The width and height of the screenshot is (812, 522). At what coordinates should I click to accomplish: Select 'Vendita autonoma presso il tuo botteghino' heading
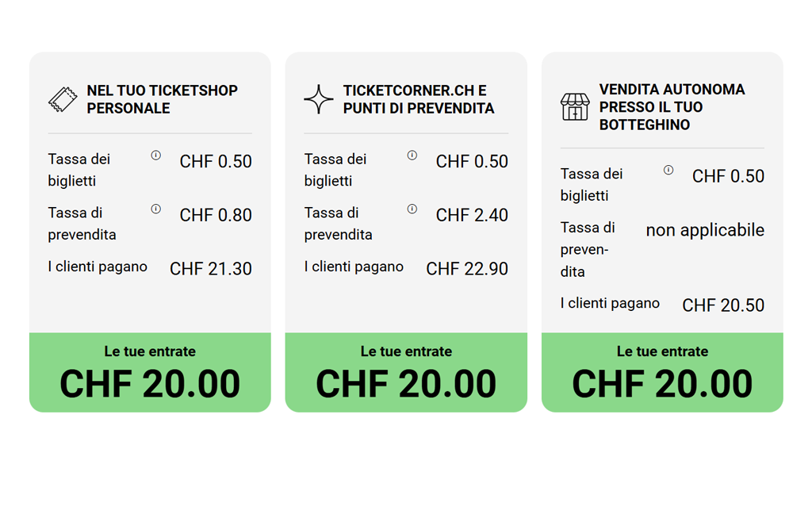point(672,107)
